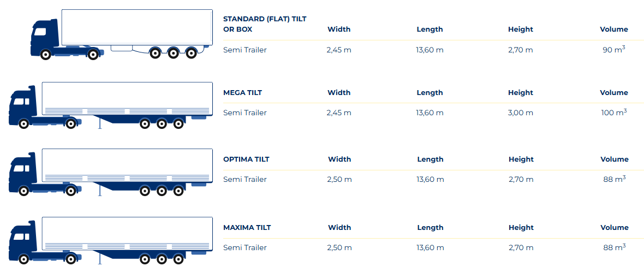Click the Length header in Mega Tilt row
Viewport: 644px width, 278px height.
pos(430,93)
